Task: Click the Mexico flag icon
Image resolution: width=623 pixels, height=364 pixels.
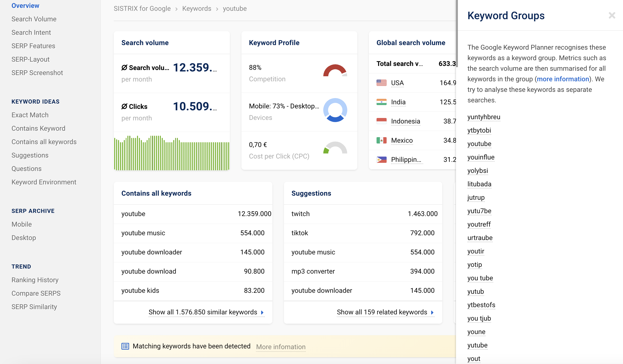Action: (x=381, y=140)
